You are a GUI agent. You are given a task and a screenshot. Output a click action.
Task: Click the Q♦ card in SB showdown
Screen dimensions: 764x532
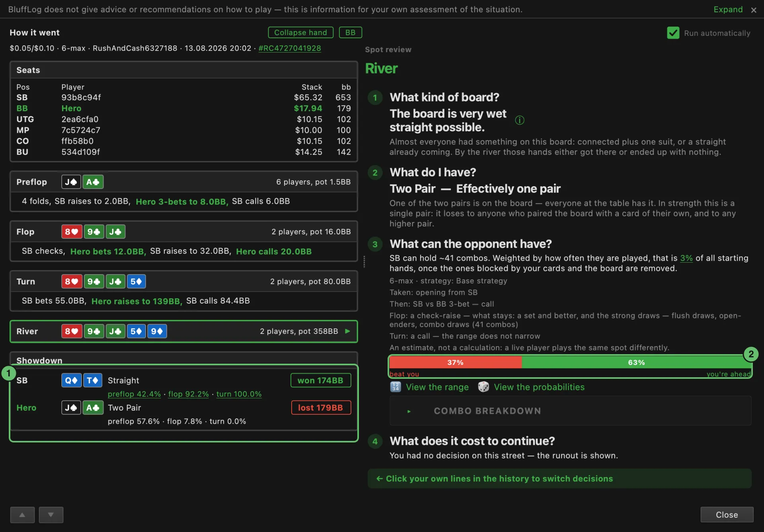pos(71,380)
